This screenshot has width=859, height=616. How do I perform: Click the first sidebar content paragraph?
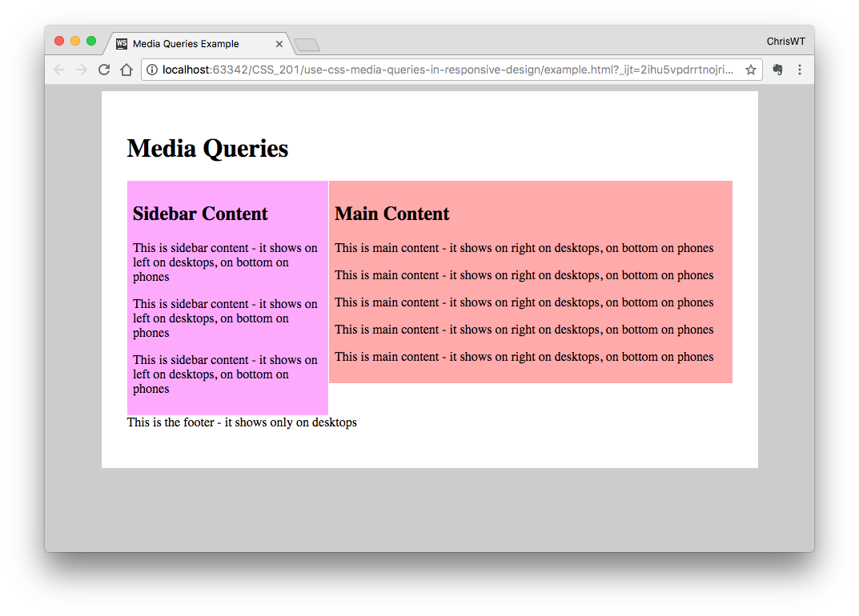coord(225,262)
